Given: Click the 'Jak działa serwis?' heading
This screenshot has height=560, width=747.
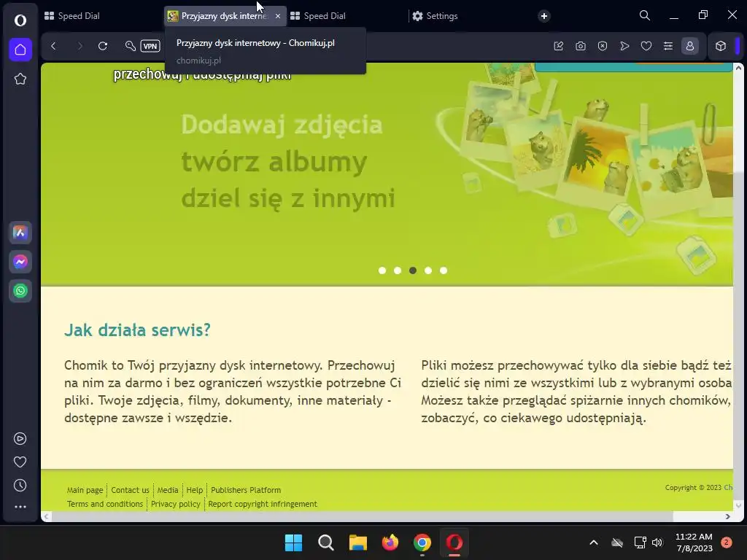Looking at the screenshot, I should tap(137, 330).
